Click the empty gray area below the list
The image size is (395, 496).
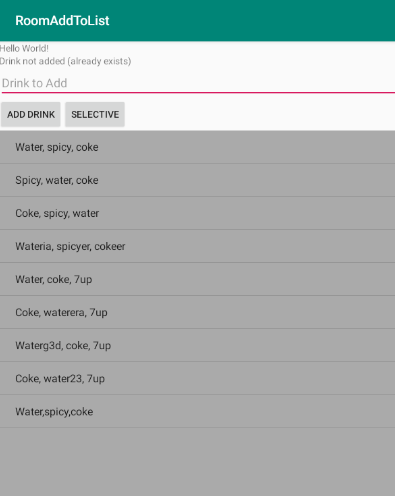point(197,462)
